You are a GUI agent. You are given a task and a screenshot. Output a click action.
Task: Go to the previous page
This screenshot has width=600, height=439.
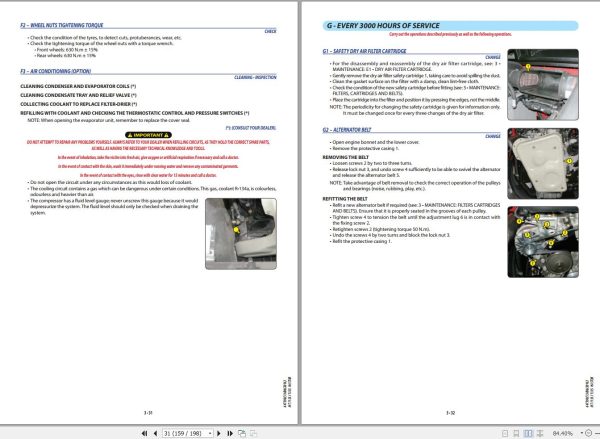pyautogui.click(x=155, y=433)
